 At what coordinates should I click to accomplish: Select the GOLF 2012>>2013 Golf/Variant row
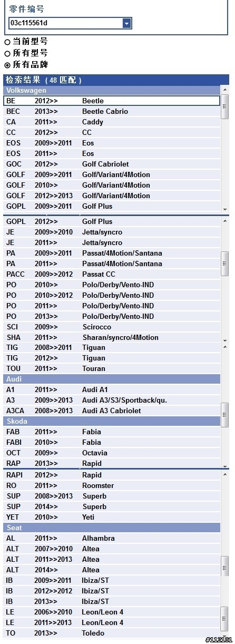pyautogui.click(x=112, y=196)
